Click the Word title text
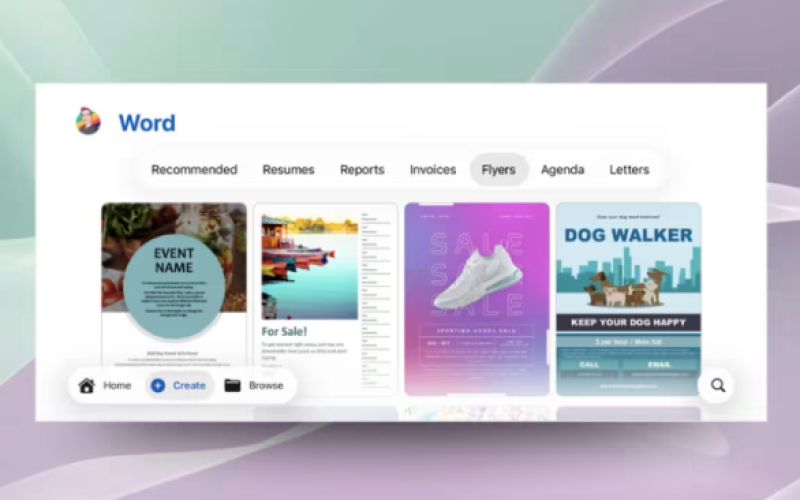The height and width of the screenshot is (500, 800). pyautogui.click(x=147, y=123)
